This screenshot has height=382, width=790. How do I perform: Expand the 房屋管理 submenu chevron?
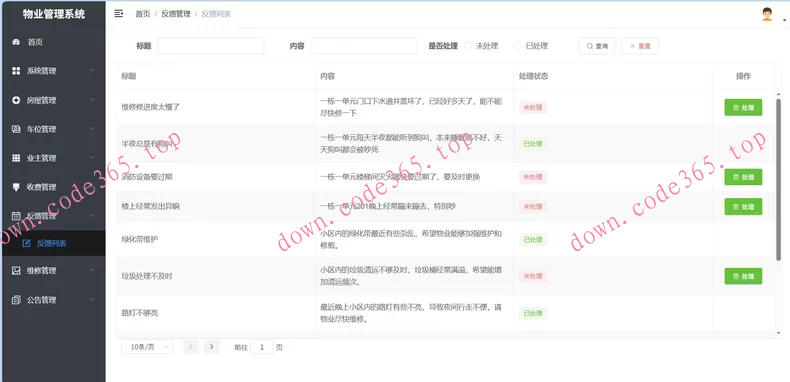[92, 100]
